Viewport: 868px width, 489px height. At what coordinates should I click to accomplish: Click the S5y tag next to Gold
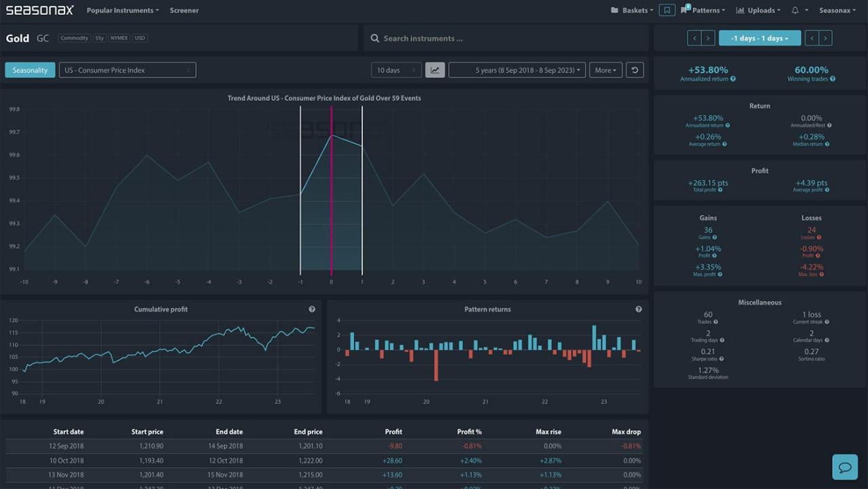pyautogui.click(x=99, y=38)
